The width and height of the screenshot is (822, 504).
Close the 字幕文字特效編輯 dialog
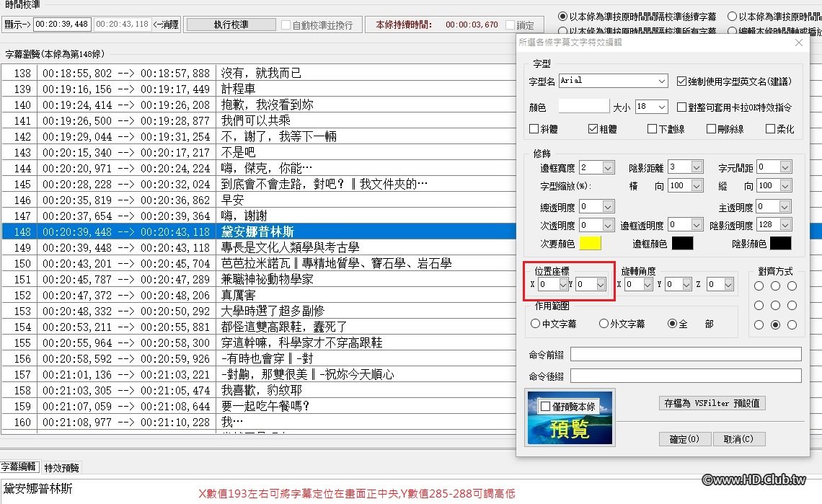(x=798, y=43)
